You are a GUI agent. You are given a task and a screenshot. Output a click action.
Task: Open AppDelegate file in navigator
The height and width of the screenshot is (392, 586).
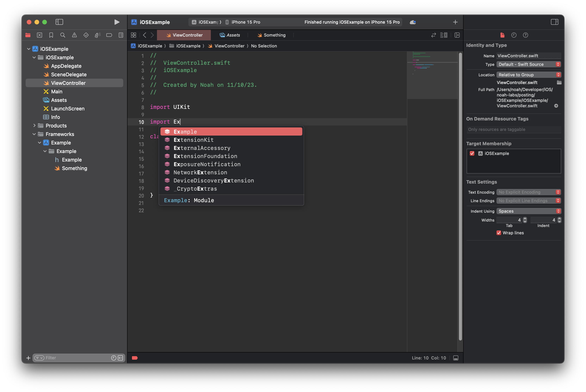point(66,66)
